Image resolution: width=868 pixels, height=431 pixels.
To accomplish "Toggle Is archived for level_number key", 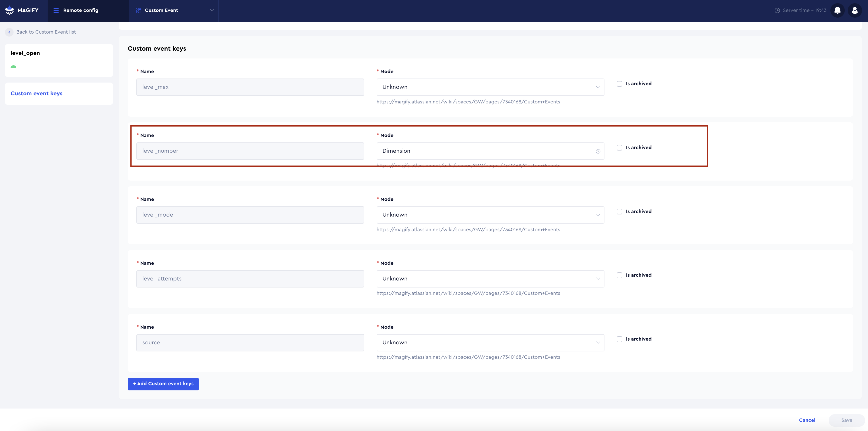I will pos(619,148).
